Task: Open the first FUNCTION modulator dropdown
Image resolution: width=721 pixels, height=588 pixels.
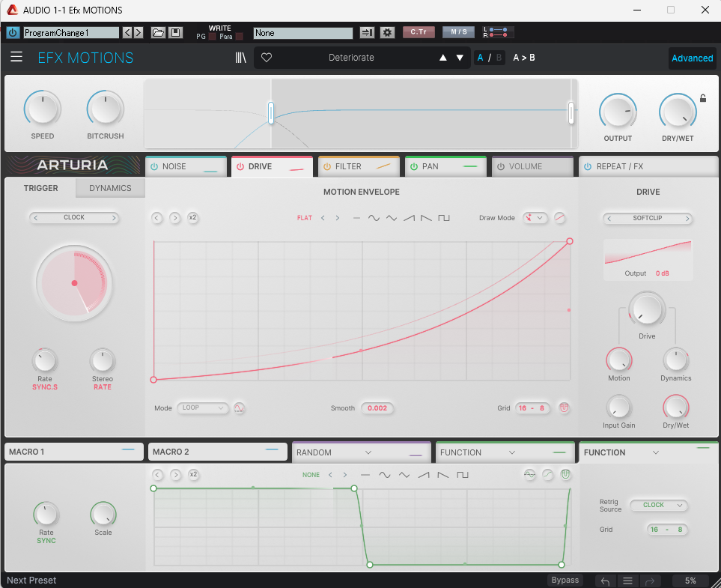Action: (512, 452)
